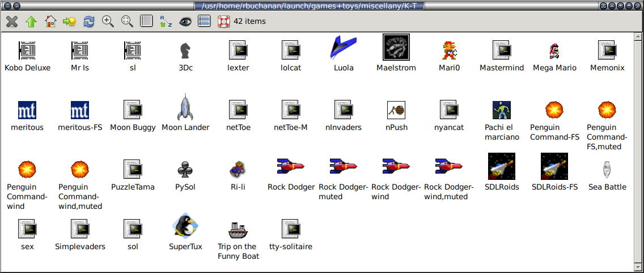Select the Simplevaders launcher
The image size is (644, 273).
80,229
